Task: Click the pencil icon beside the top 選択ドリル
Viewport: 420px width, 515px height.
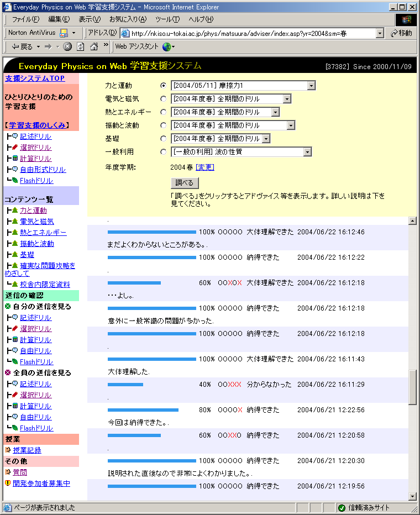Action: (x=15, y=147)
